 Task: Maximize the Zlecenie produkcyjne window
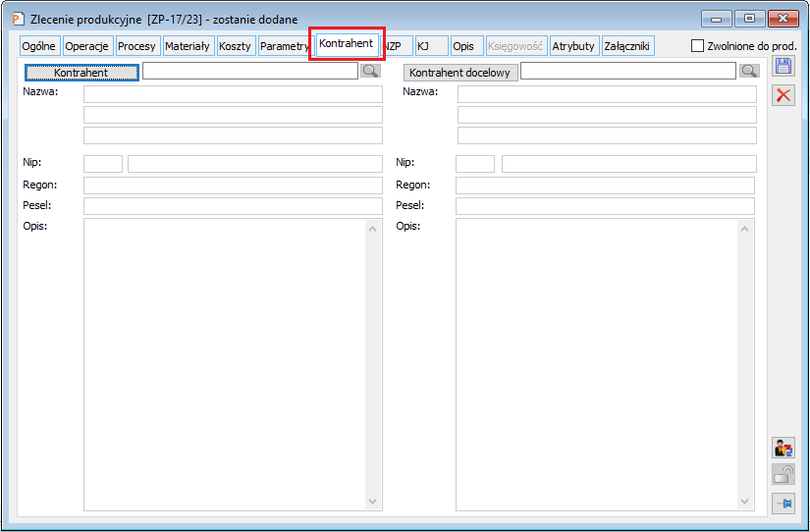tap(749, 19)
